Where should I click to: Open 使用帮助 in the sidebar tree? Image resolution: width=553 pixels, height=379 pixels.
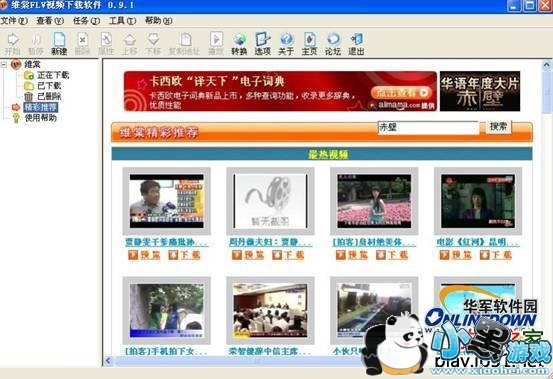click(x=41, y=118)
